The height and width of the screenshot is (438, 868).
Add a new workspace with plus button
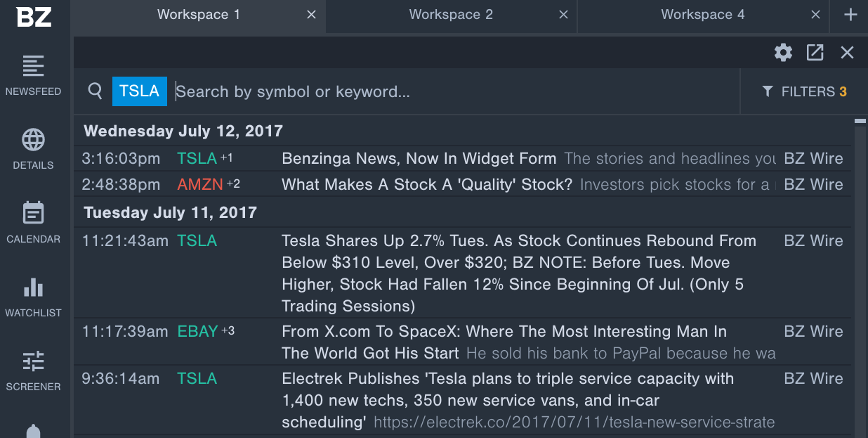click(850, 15)
